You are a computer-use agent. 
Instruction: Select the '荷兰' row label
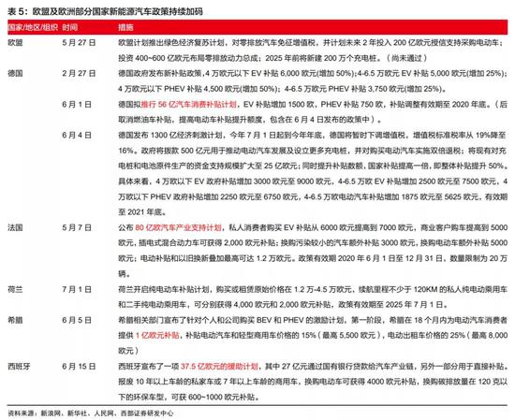15,289
